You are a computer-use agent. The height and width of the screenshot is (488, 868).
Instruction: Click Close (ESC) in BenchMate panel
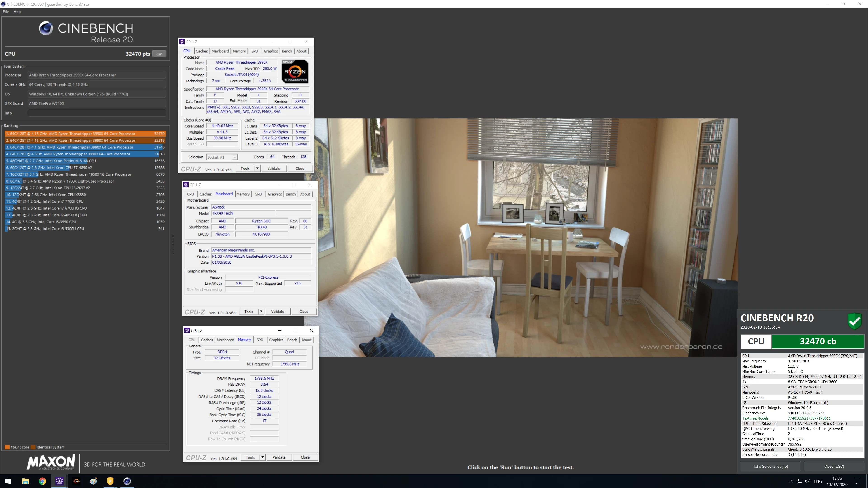coord(834,467)
